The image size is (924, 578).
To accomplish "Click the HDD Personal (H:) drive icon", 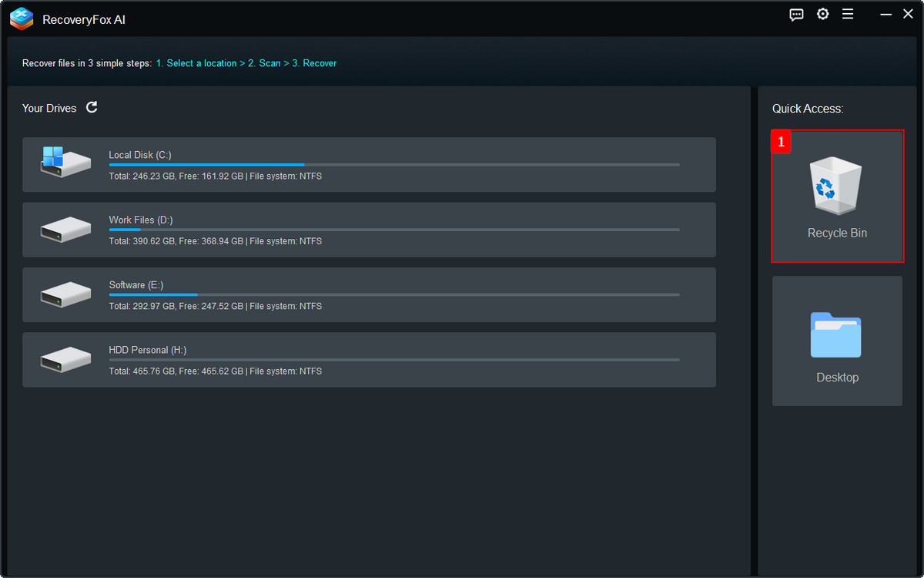I will coord(65,359).
